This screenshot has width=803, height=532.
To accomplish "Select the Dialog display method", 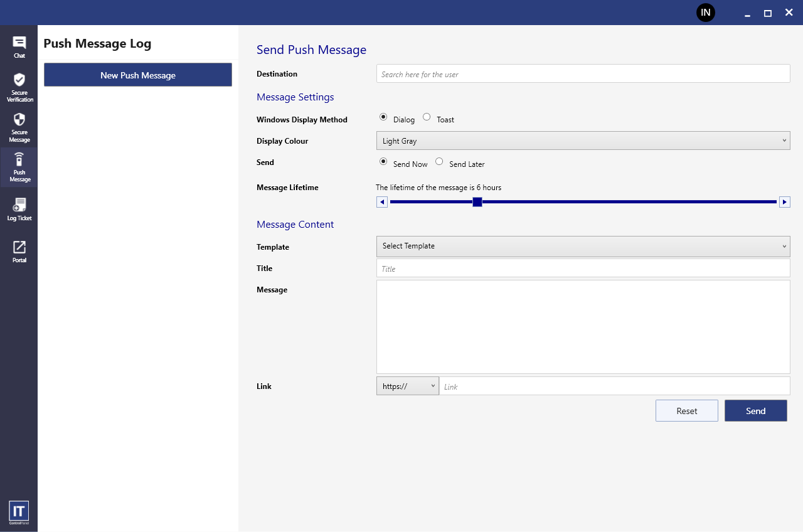I will tap(383, 117).
